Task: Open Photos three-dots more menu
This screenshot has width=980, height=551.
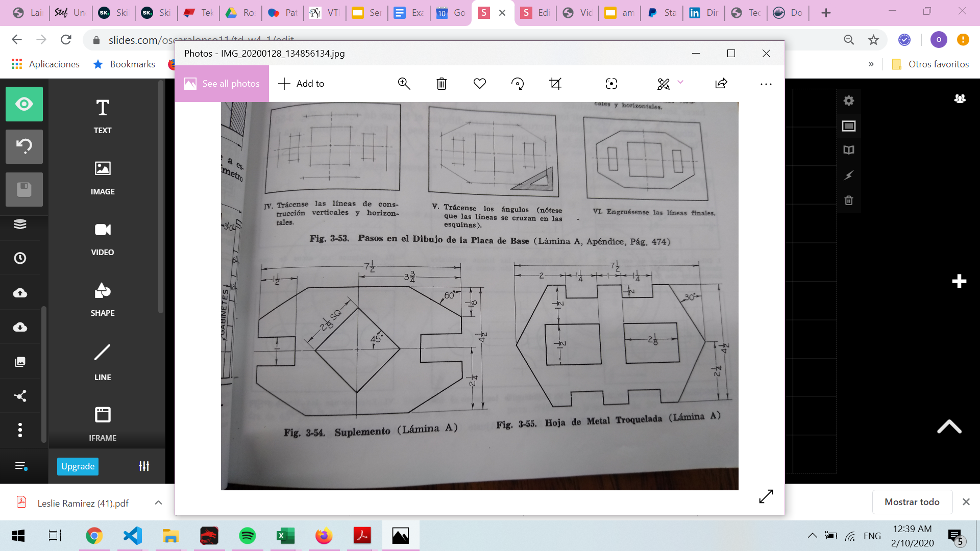Action: coord(766,84)
